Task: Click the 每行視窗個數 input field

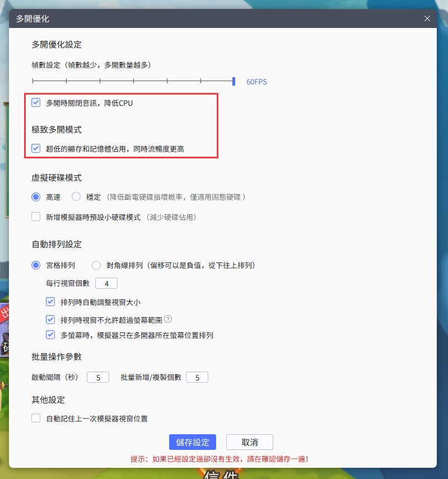Action: coord(106,283)
